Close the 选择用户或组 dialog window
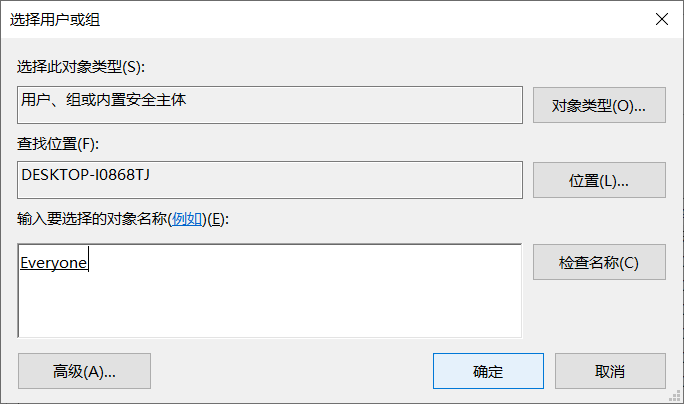684x404 pixels. (661, 19)
